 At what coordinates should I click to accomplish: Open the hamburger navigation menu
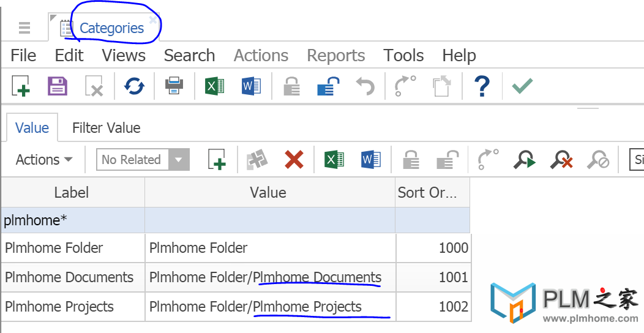(24, 28)
